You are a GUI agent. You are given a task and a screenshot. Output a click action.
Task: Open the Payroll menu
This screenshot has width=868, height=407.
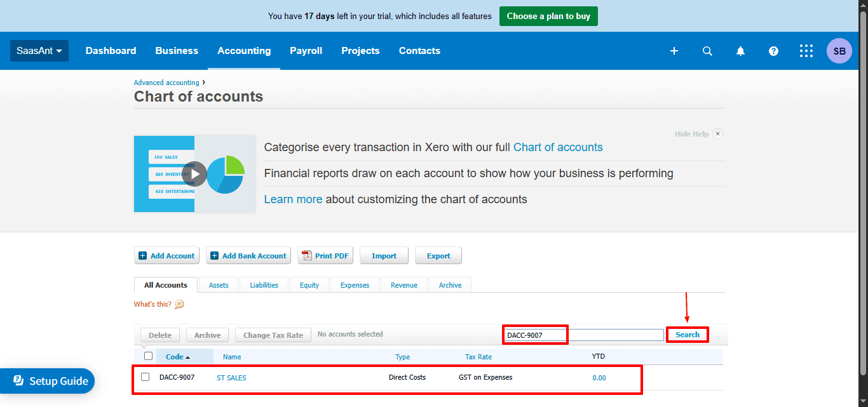[x=306, y=51]
